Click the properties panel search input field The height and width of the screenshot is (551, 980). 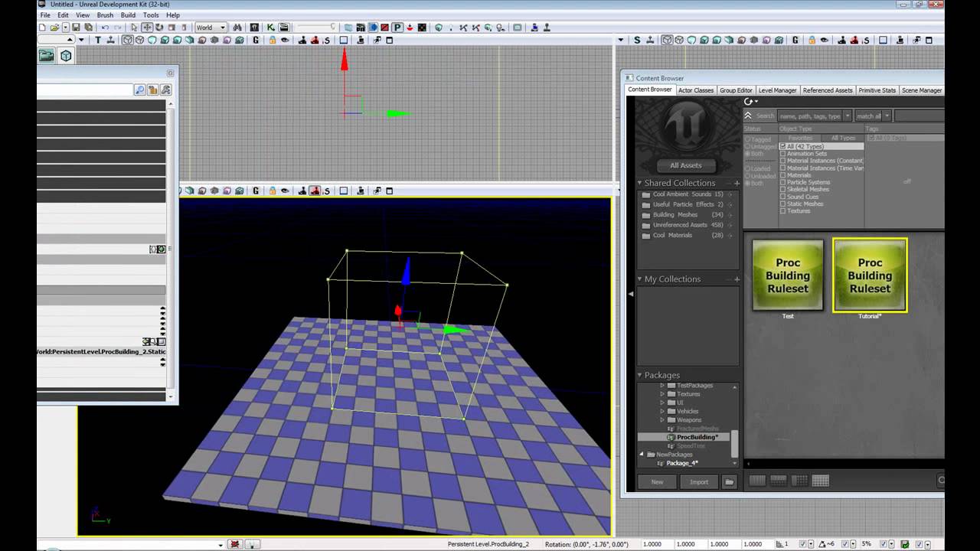click(85, 90)
